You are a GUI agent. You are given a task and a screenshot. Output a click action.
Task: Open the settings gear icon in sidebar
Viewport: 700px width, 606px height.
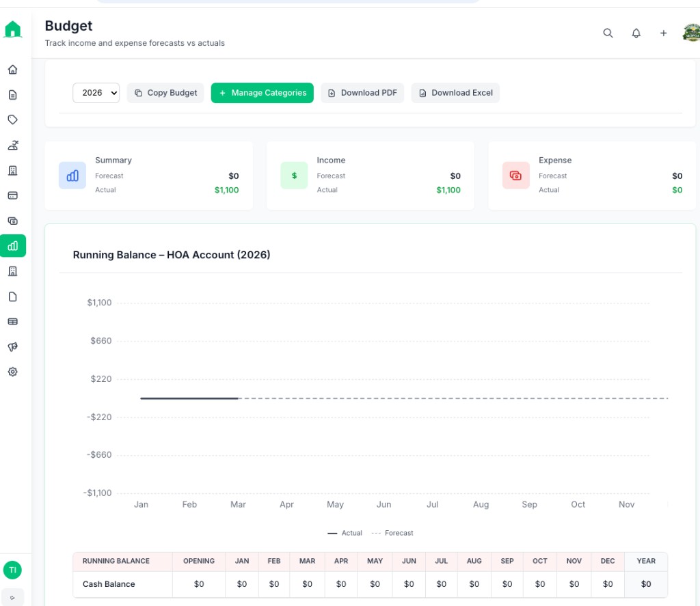(13, 372)
